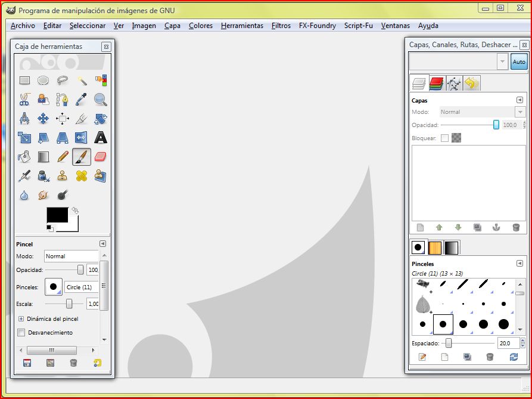The image size is (532, 399).
Task: Select the Measure compass tool
Action: tap(24, 119)
